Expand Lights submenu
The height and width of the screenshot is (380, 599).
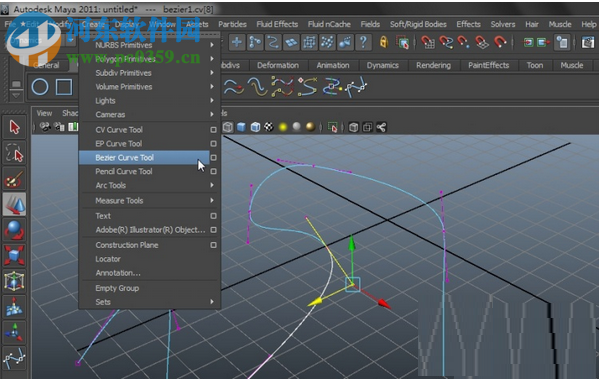pyautogui.click(x=149, y=101)
